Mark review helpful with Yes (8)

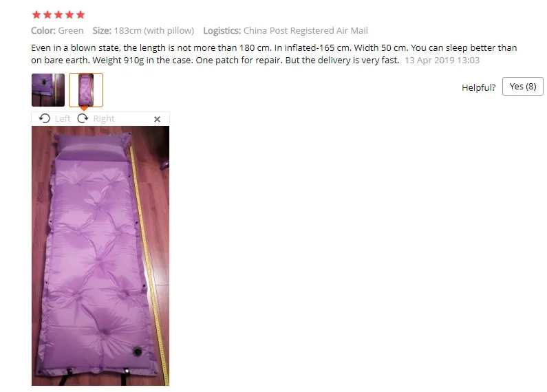[523, 86]
